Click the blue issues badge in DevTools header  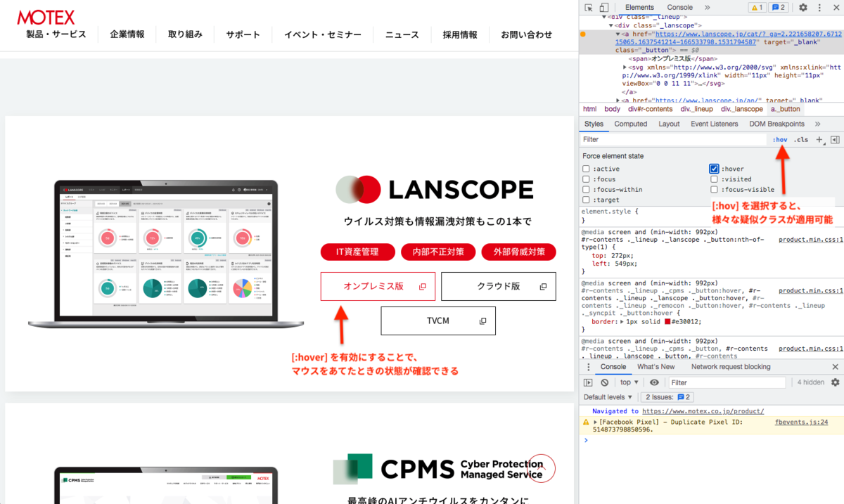(x=779, y=8)
